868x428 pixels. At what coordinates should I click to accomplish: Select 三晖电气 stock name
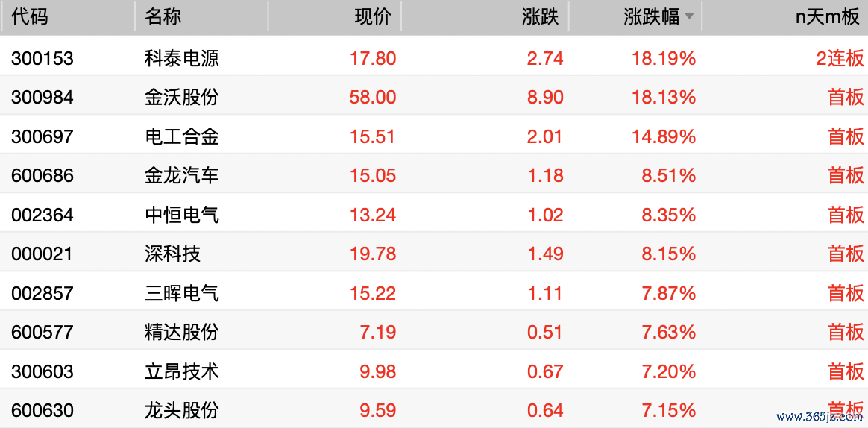181,294
